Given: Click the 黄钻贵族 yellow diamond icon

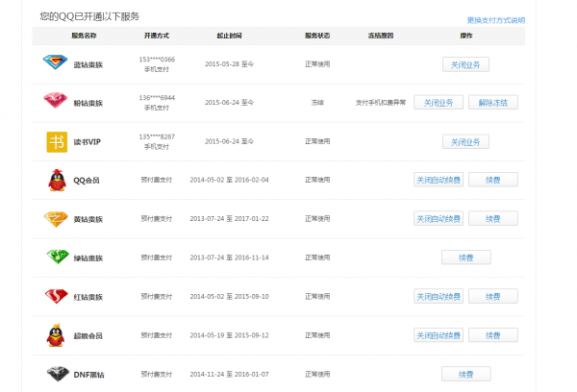Looking at the screenshot, I should coord(56,219).
